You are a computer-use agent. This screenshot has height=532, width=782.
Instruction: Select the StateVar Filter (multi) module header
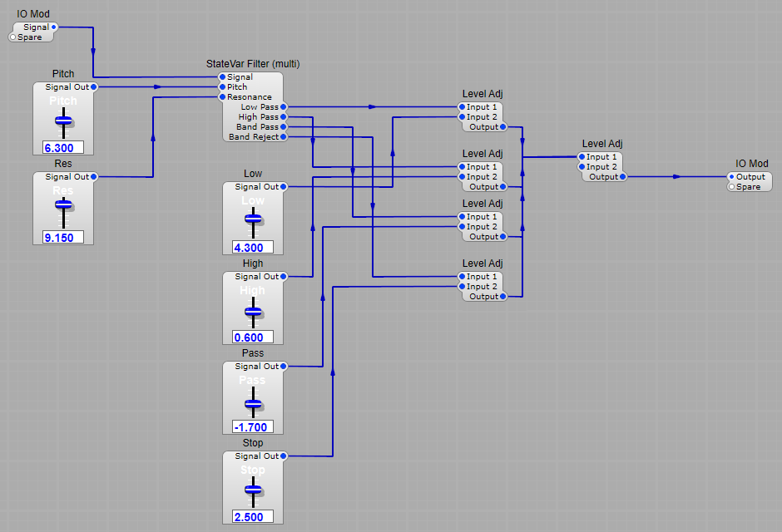click(254, 64)
